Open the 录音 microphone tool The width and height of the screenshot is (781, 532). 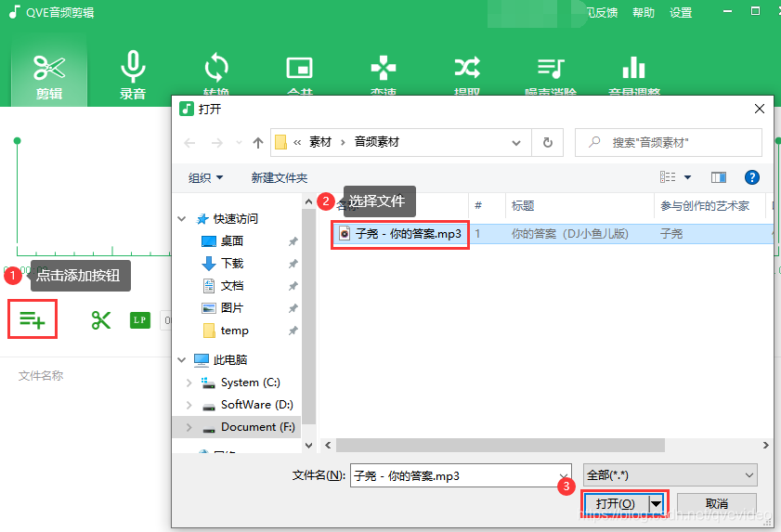pos(133,75)
